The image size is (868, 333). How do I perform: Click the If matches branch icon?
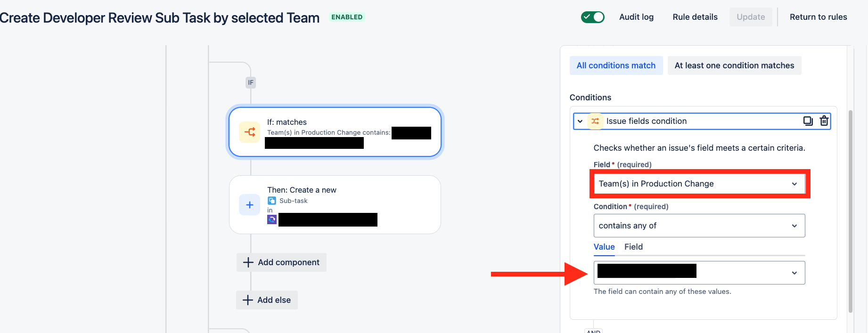[x=250, y=132]
